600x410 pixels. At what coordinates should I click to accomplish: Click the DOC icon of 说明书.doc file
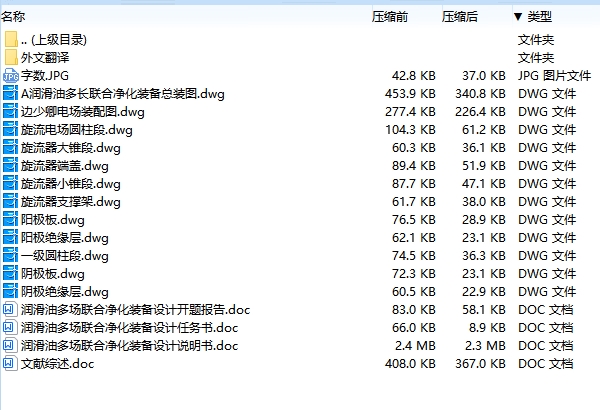10,346
